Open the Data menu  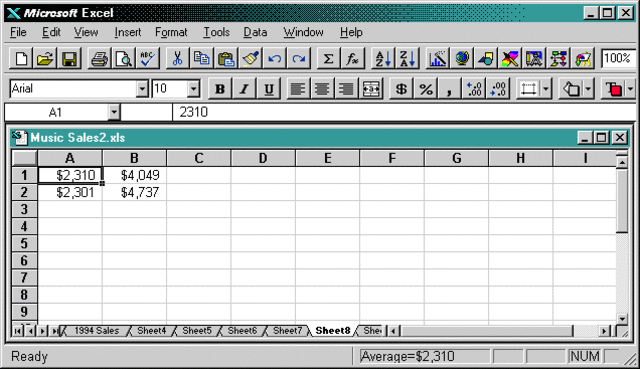tap(255, 32)
